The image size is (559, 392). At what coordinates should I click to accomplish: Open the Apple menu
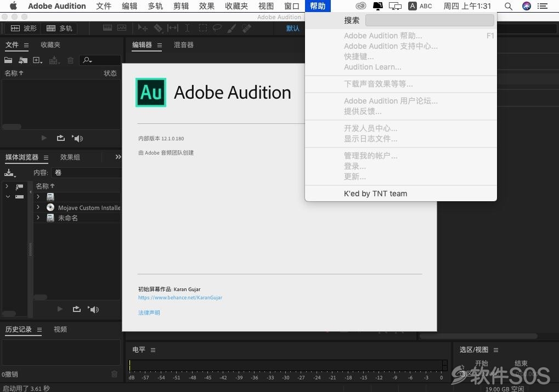point(13,5)
